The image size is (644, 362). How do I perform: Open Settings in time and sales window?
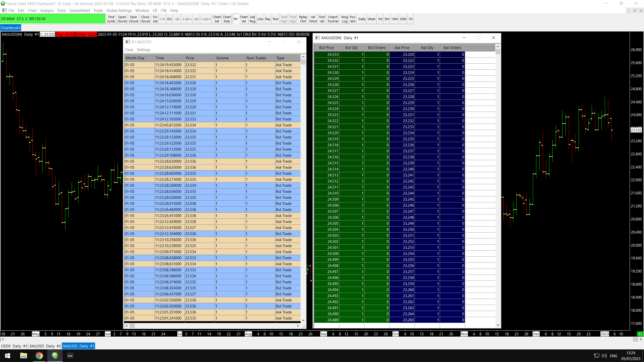[143, 50]
